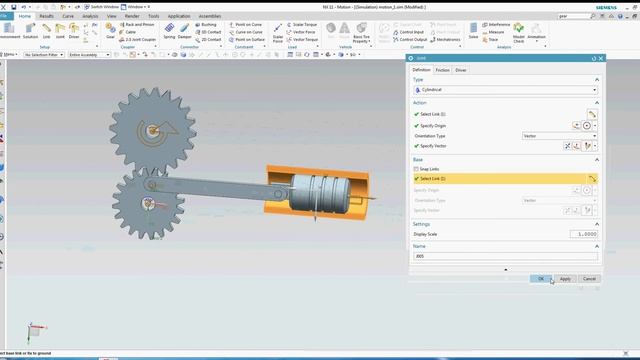Click the Apply button
The height and width of the screenshot is (360, 640).
(x=565, y=279)
